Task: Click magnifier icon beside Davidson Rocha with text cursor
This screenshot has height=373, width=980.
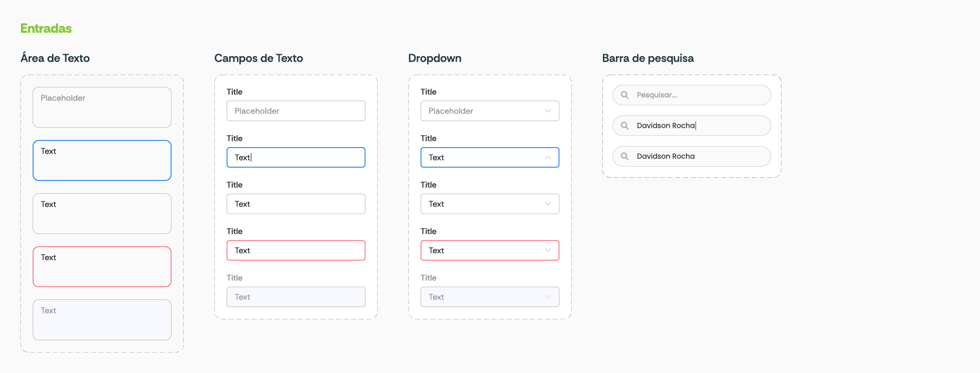Action: click(624, 126)
